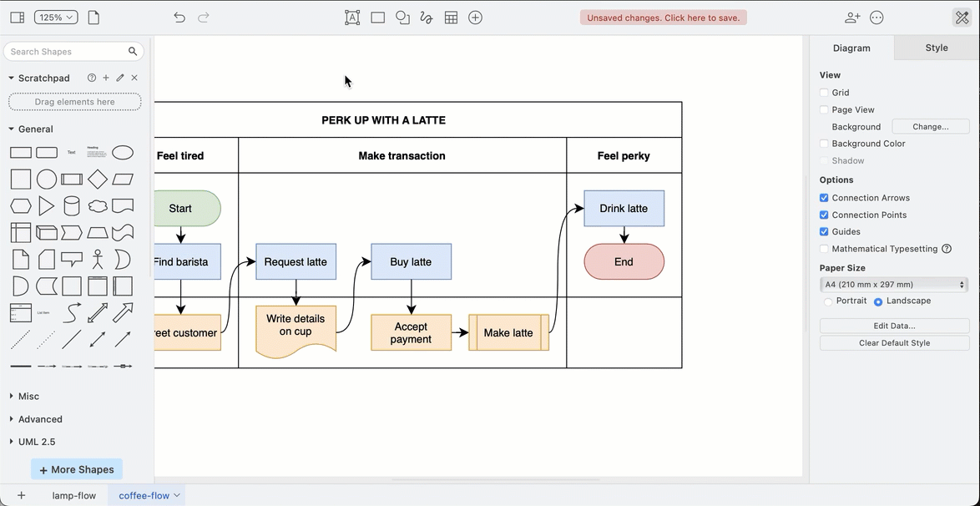
Task: Open the text insertion tool
Action: [351, 17]
